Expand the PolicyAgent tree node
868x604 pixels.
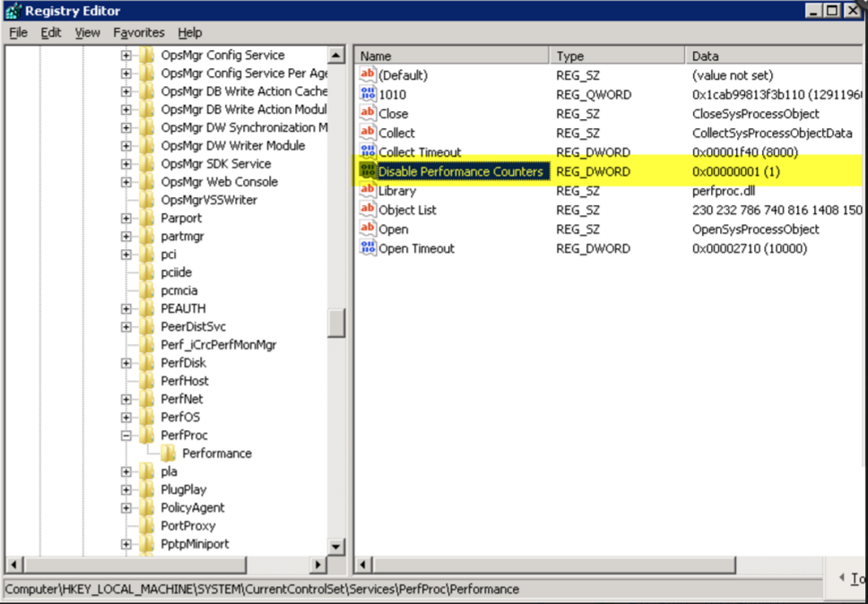(126, 508)
